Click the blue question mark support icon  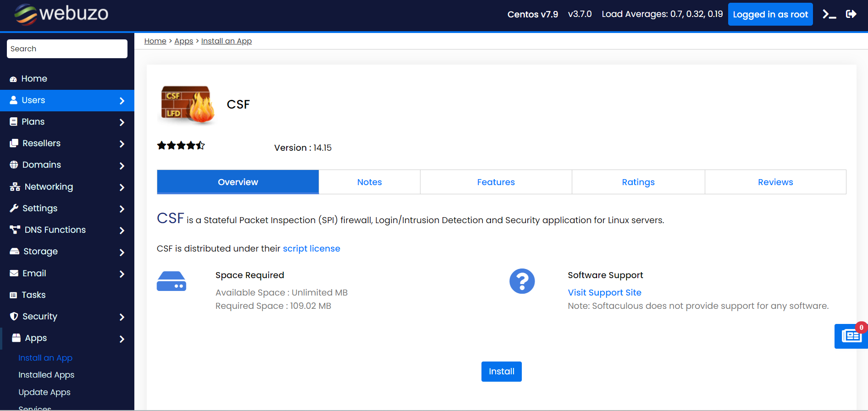click(522, 281)
